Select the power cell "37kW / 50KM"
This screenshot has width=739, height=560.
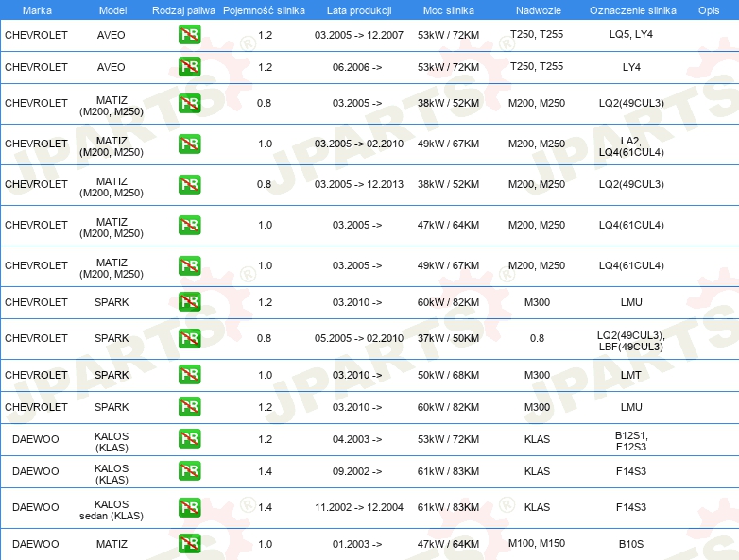448,338
